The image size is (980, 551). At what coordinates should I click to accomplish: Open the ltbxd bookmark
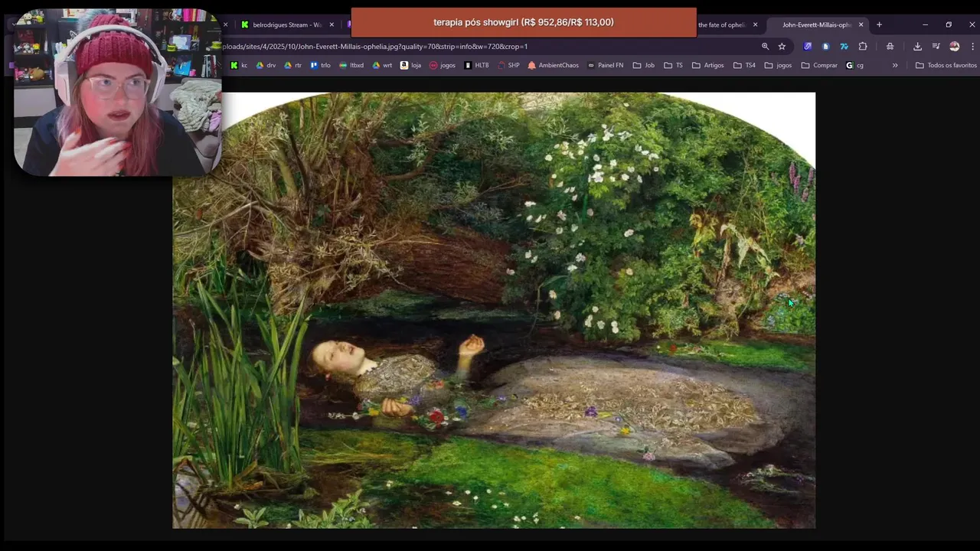point(351,66)
